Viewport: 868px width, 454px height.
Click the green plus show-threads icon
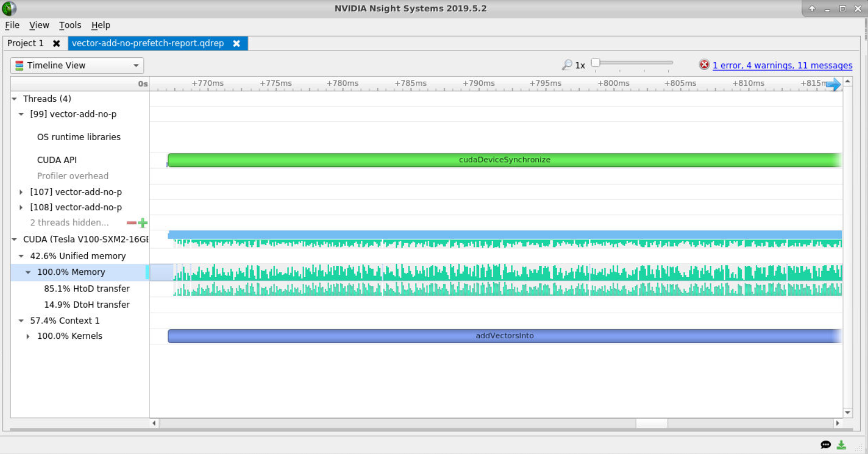pos(143,223)
